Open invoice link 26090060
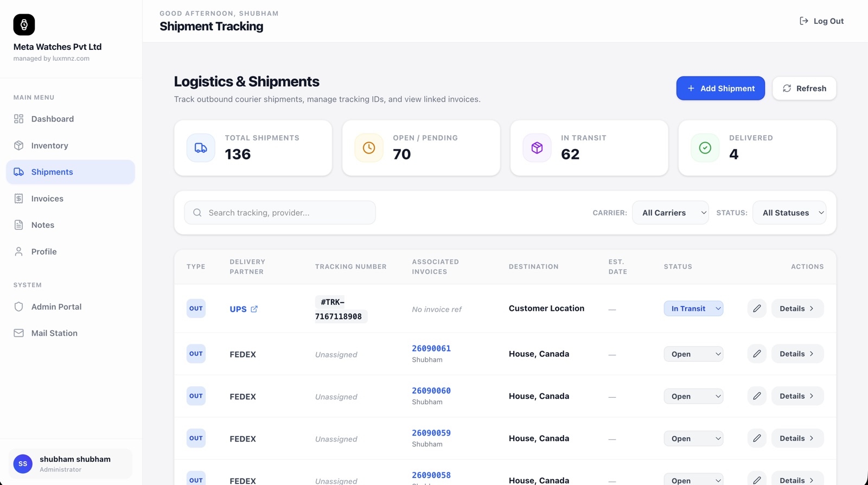 point(431,391)
